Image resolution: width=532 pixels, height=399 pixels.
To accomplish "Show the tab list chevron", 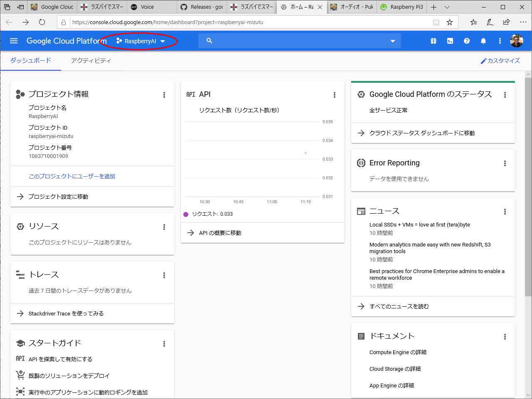I will (447, 7).
